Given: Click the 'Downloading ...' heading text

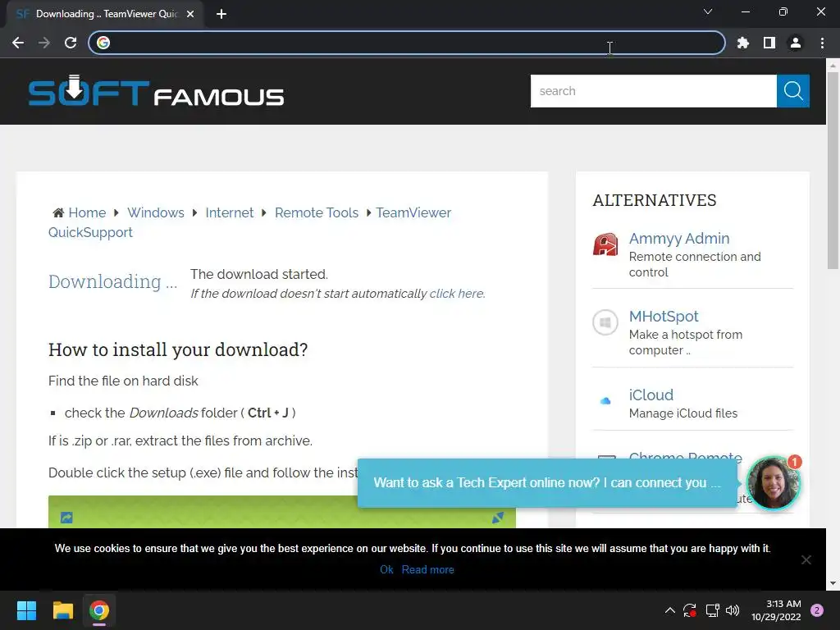Looking at the screenshot, I should [x=112, y=282].
